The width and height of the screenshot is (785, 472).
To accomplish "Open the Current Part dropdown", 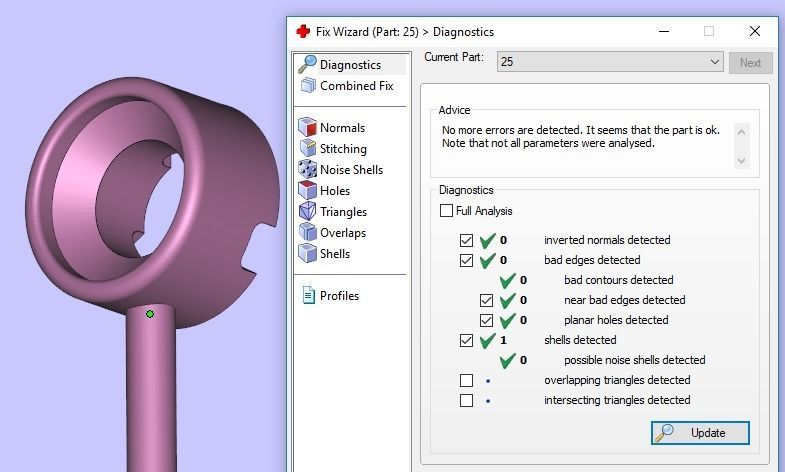I will pyautogui.click(x=610, y=62).
